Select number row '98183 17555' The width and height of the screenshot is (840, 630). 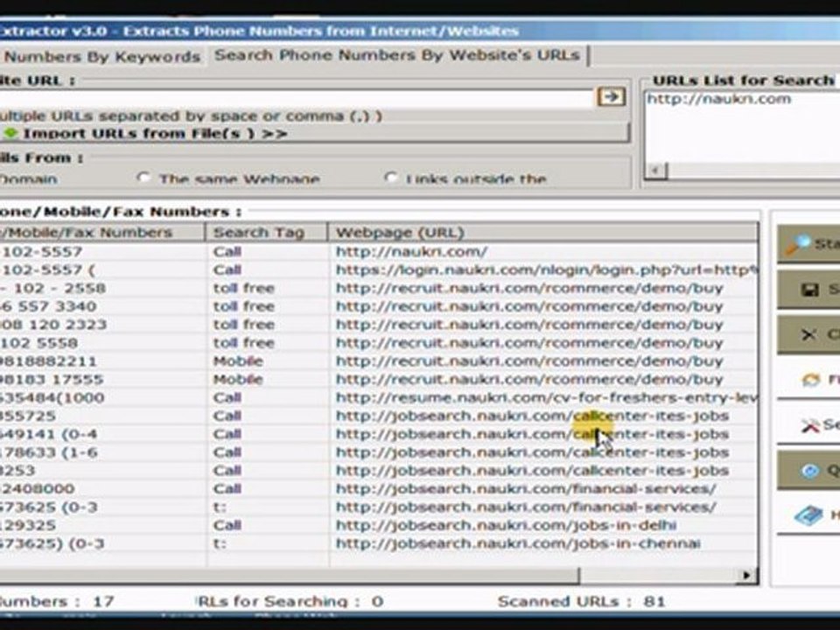52,379
